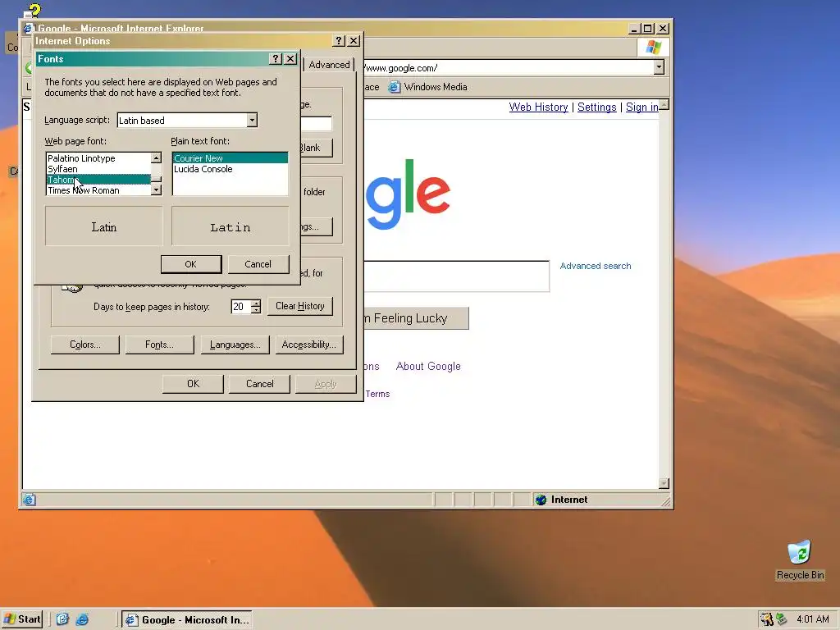
Task: Click Show Desktop quick launch icon
Action: tap(62, 619)
